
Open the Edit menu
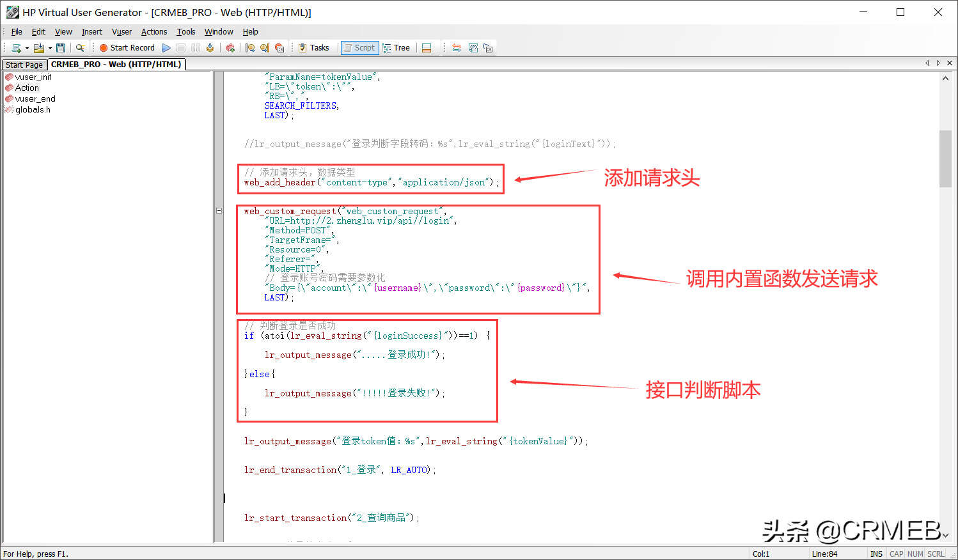38,32
